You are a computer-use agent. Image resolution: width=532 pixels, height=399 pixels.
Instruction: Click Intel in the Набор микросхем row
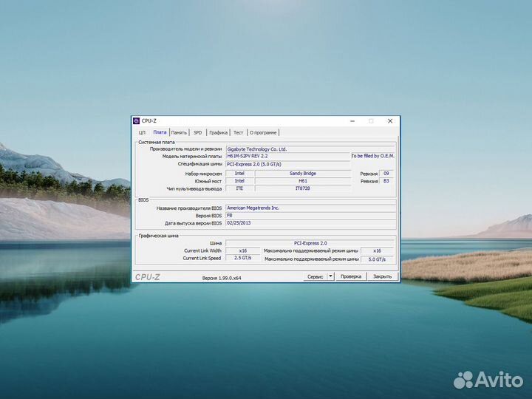(x=239, y=174)
